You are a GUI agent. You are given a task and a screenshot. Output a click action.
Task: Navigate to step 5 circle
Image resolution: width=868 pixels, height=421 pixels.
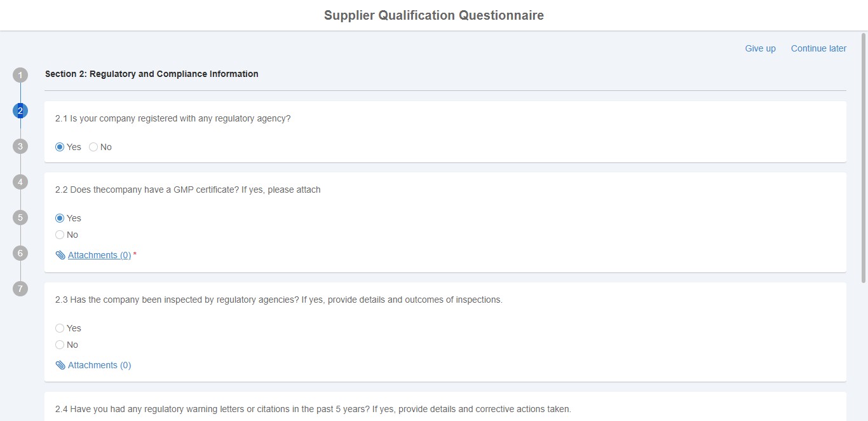point(20,217)
